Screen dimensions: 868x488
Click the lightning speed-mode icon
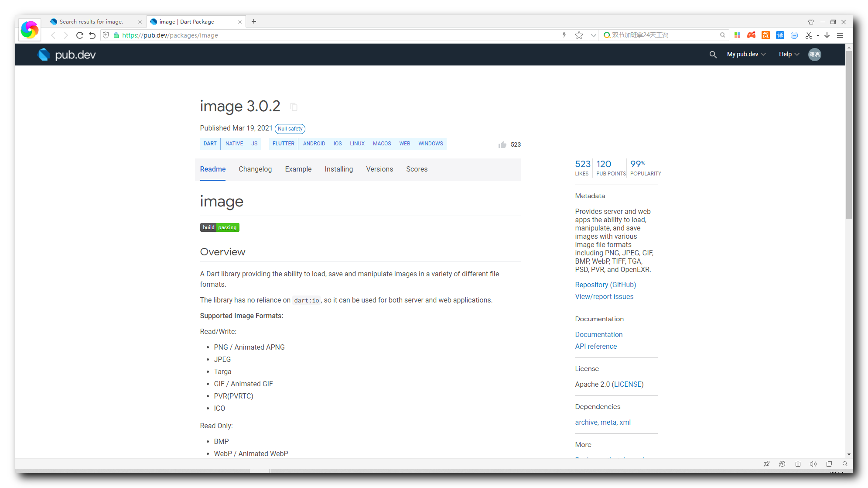564,35
